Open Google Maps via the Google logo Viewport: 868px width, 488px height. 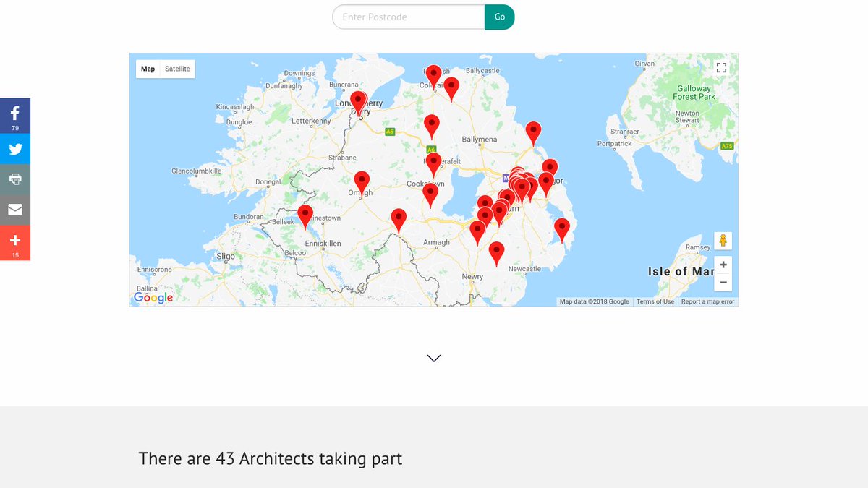click(x=153, y=297)
